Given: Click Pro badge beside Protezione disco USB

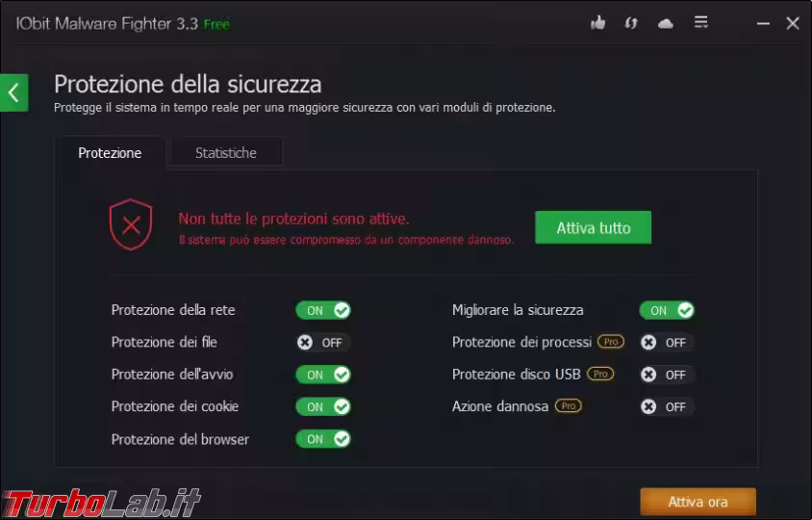Looking at the screenshot, I should 600,374.
